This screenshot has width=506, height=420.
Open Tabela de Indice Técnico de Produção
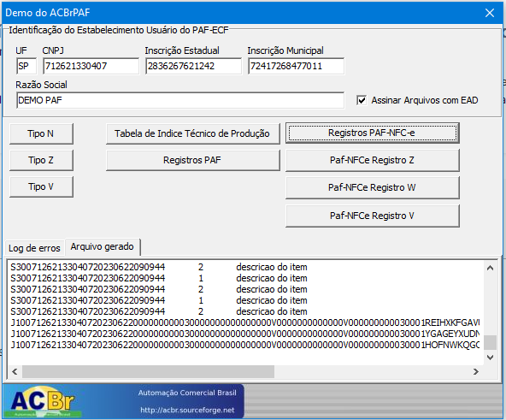pyautogui.click(x=192, y=133)
